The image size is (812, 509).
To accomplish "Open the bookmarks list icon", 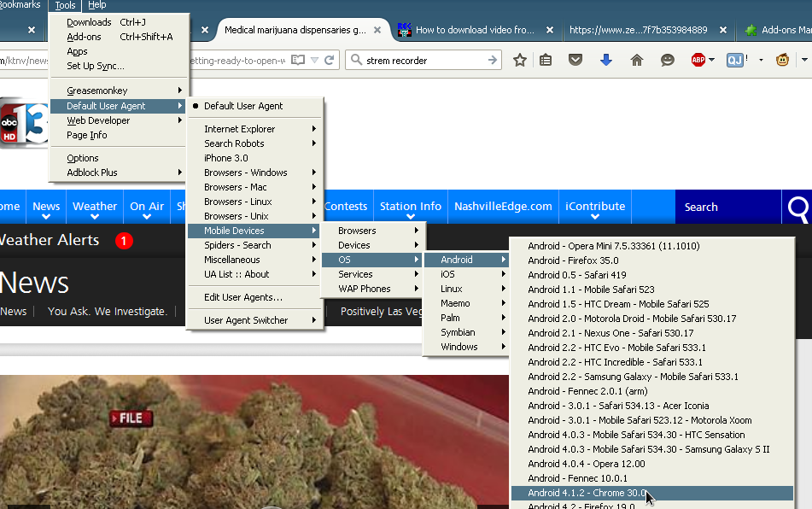I will click(546, 60).
